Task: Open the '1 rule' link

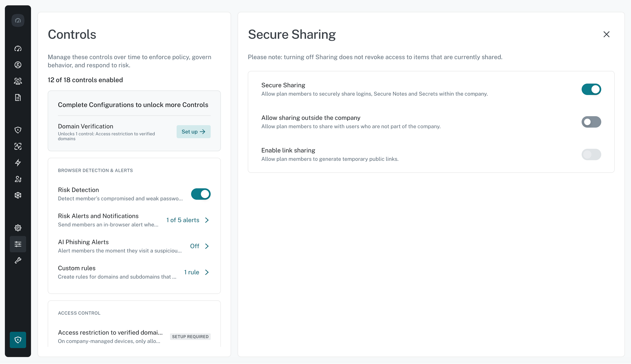Action: point(191,272)
